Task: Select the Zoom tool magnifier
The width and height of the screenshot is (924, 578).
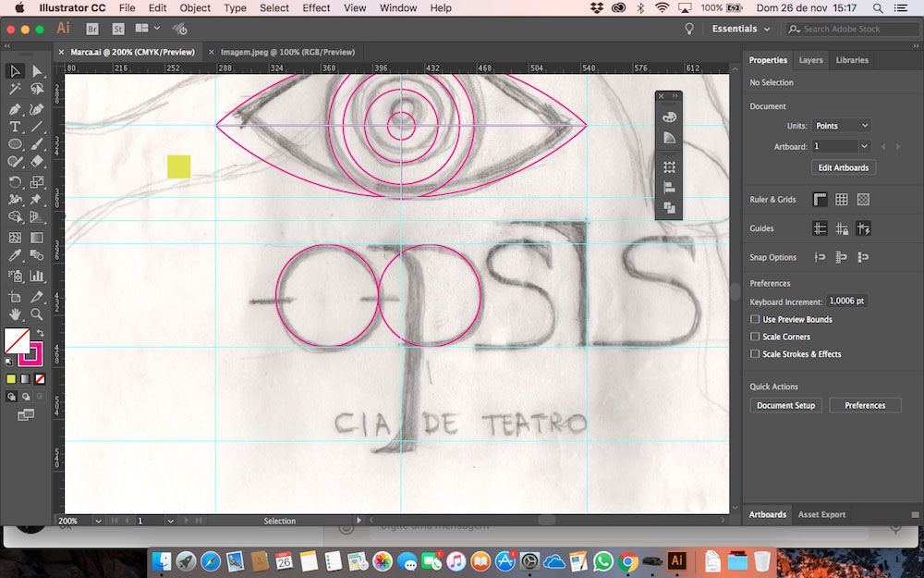Action: pyautogui.click(x=37, y=314)
